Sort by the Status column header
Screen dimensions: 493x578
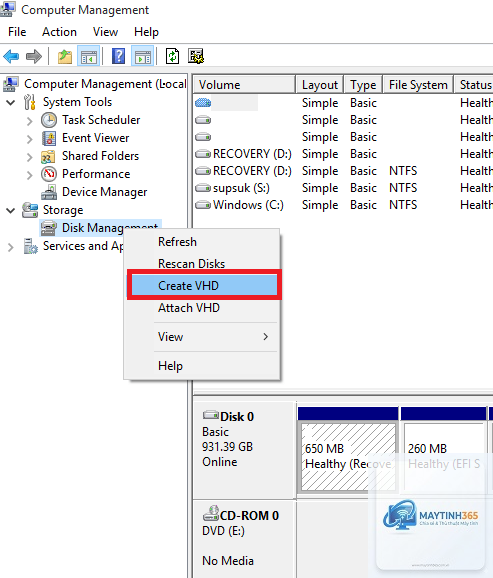click(x=474, y=85)
